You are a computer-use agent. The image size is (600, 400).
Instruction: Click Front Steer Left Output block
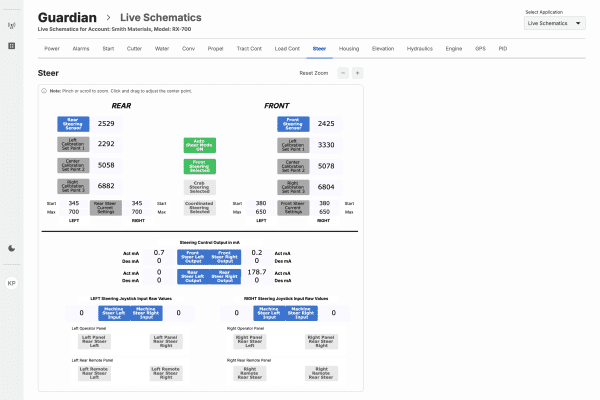point(193,257)
